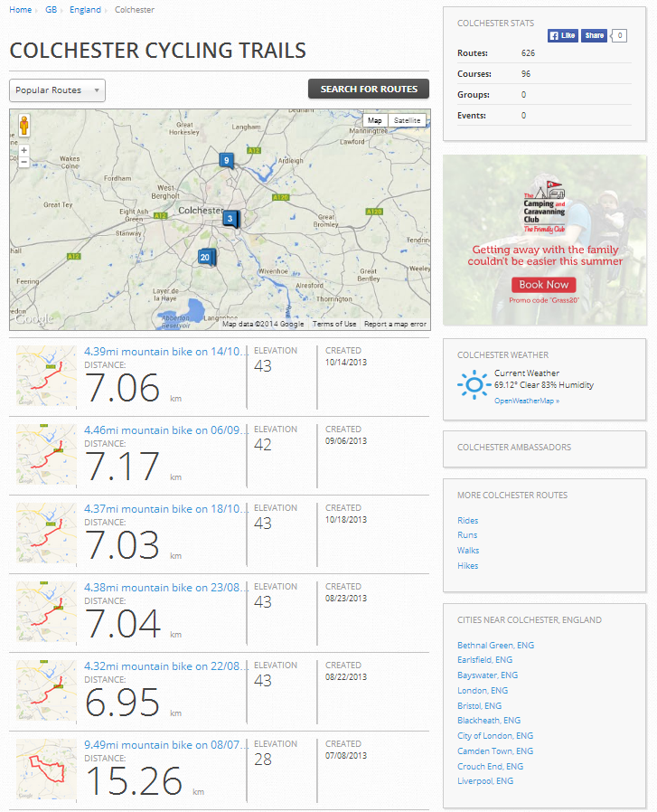
Task: Click the Camping and Caravanning Club logo
Action: [x=544, y=207]
